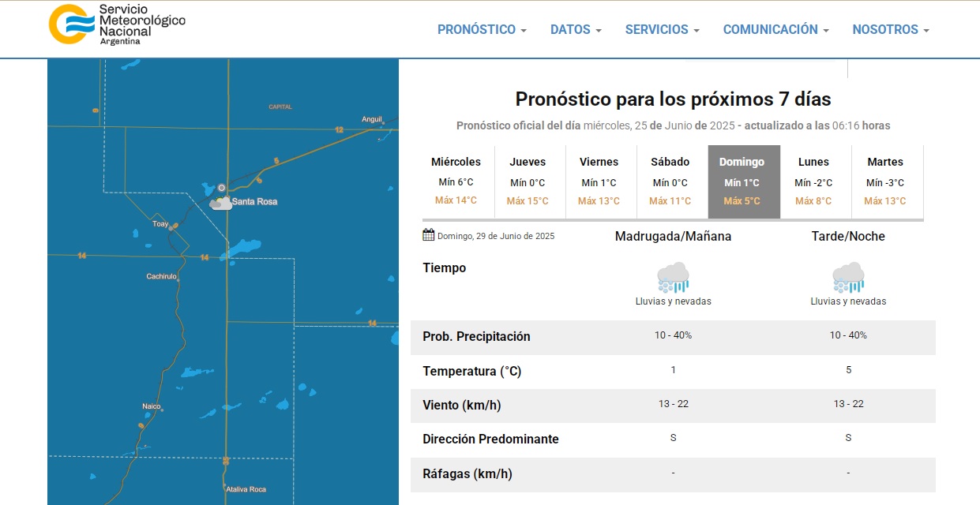The width and height of the screenshot is (980, 505).
Task: Expand the Pronóstico dropdown menu
Action: point(482,30)
